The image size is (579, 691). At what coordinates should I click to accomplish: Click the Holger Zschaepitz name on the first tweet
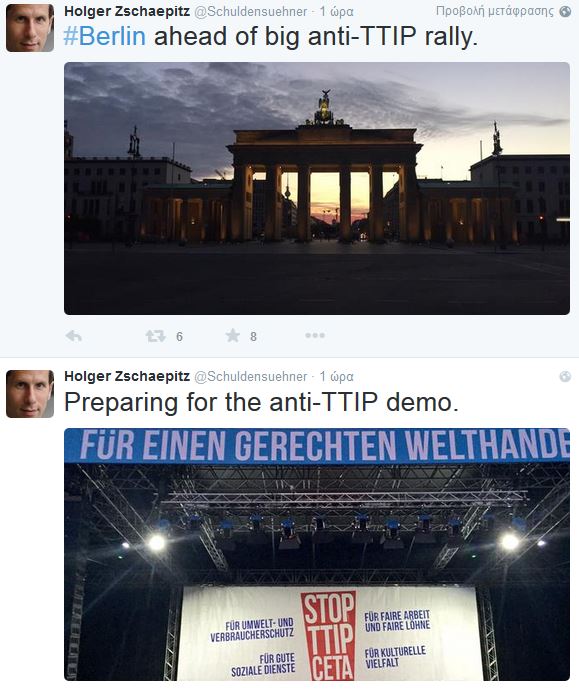(127, 11)
